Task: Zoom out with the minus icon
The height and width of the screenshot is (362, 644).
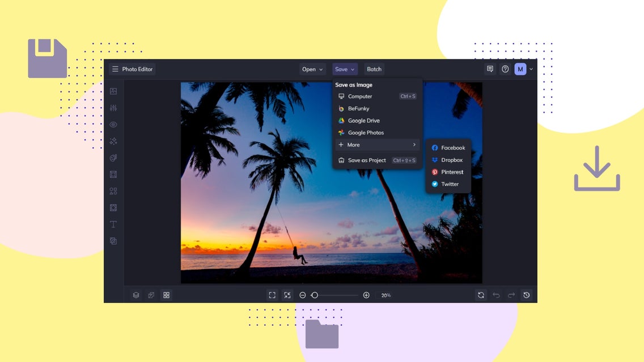Action: click(303, 295)
